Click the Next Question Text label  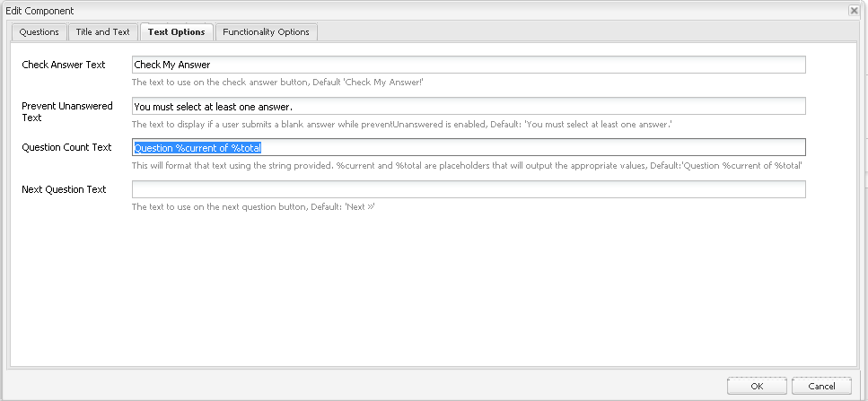click(64, 189)
